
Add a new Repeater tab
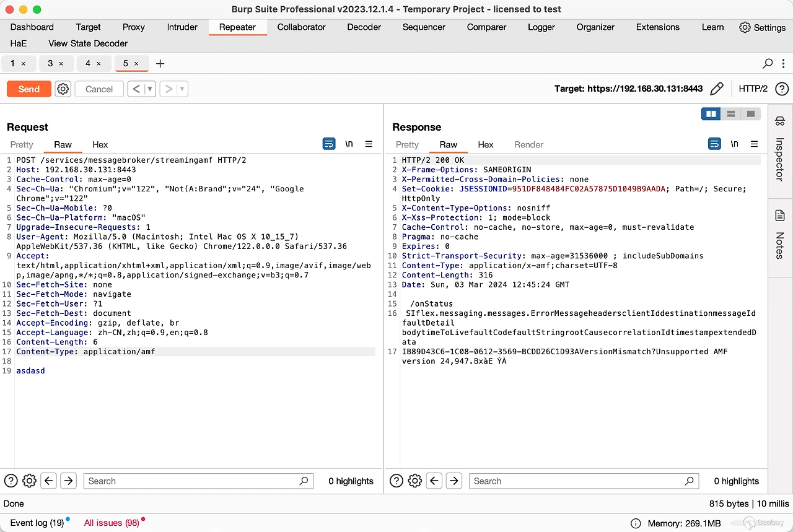[x=160, y=63]
